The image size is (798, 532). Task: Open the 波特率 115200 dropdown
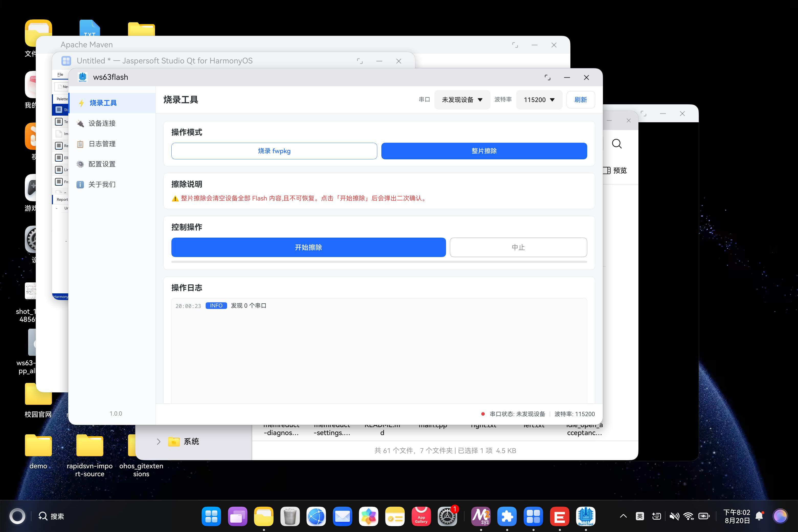539,100
